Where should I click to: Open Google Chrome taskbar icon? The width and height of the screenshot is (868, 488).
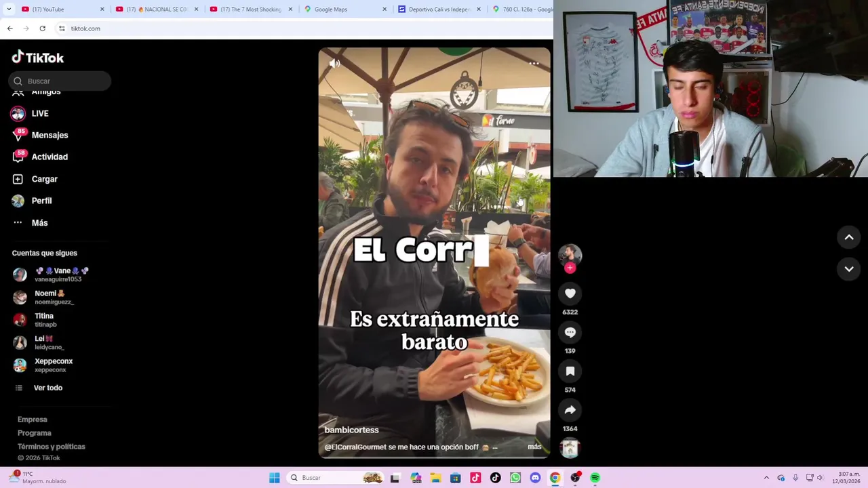click(555, 478)
